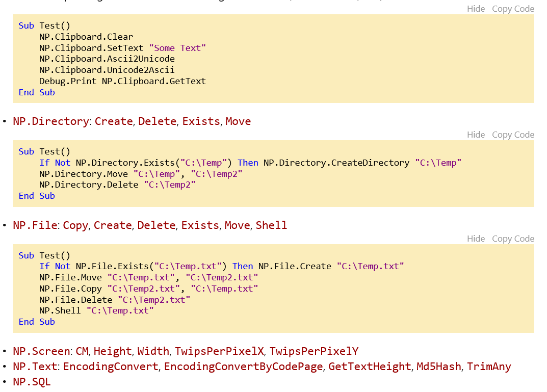Click the NP.Screen heading text
The height and width of the screenshot is (392, 547).
click(42, 351)
